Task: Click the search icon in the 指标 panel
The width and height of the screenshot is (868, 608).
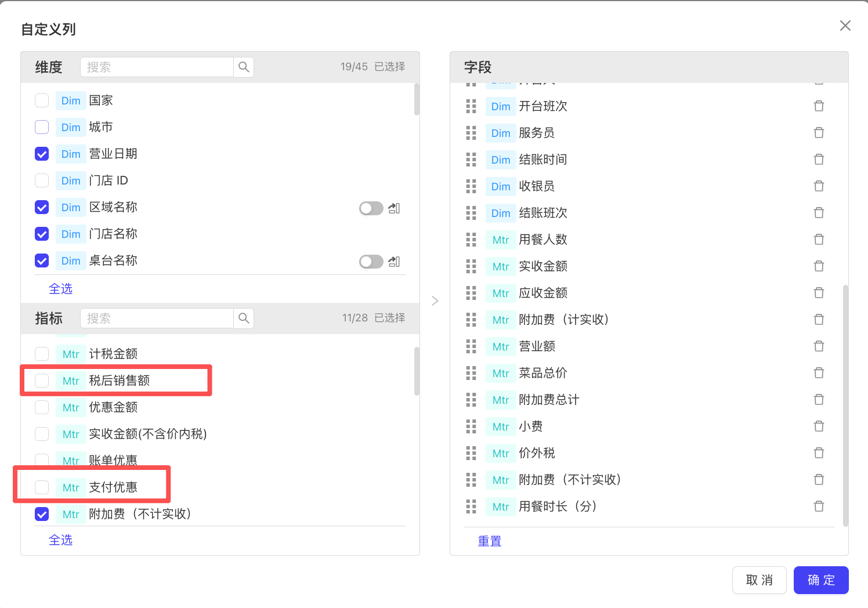Action: pos(244,319)
